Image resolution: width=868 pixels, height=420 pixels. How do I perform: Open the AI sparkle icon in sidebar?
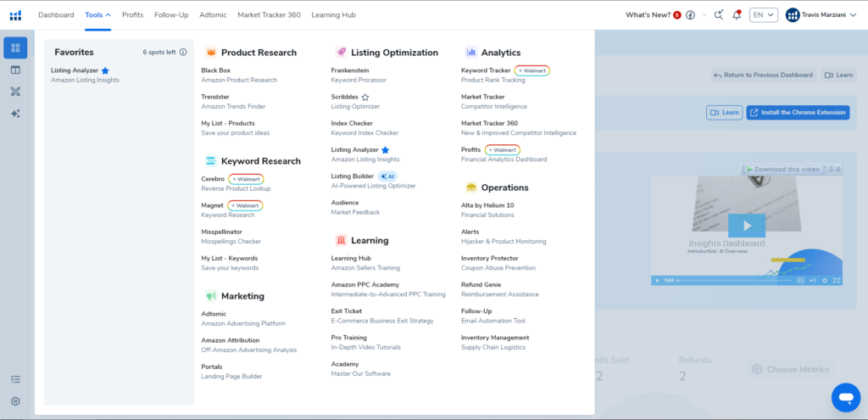coord(15,114)
